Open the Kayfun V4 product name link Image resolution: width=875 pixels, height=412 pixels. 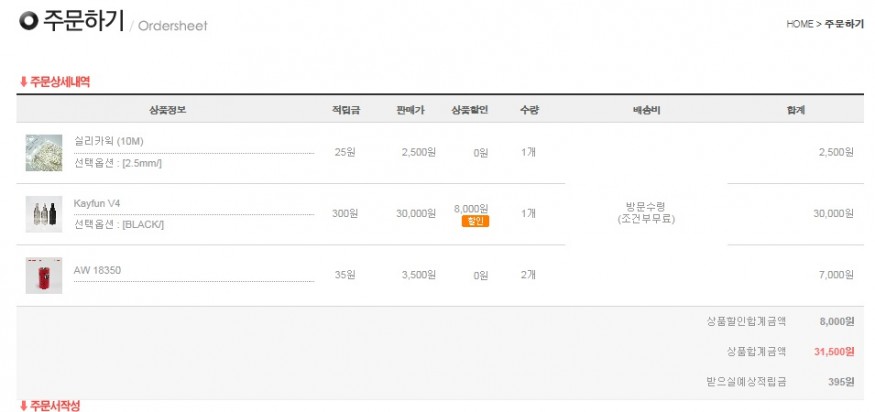97,203
